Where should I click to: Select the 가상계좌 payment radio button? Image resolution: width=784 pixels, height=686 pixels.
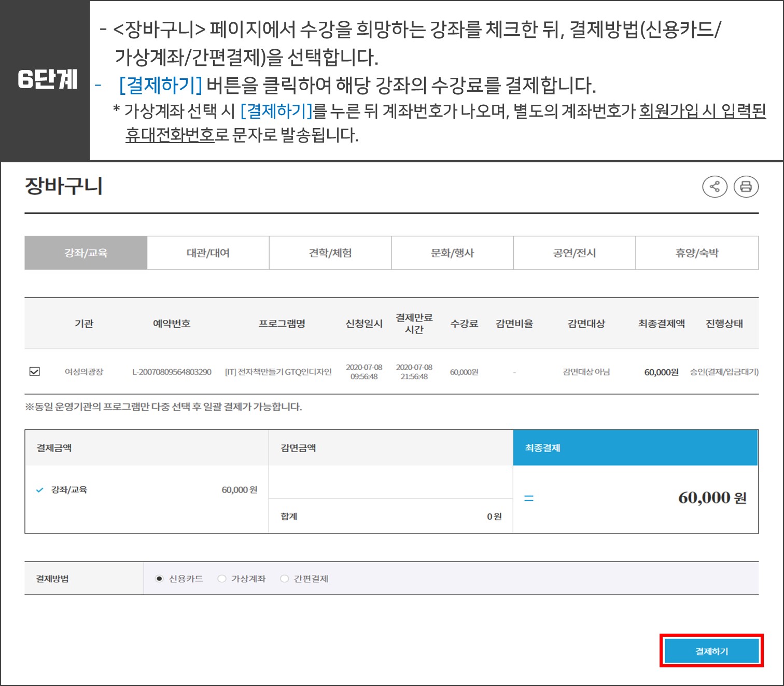click(x=222, y=579)
